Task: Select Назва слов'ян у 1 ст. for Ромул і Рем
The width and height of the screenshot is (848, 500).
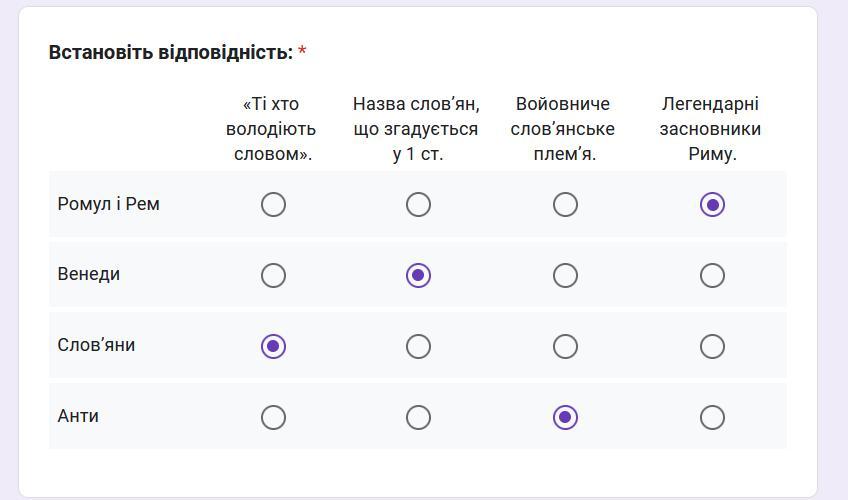Action: pyautogui.click(x=418, y=205)
